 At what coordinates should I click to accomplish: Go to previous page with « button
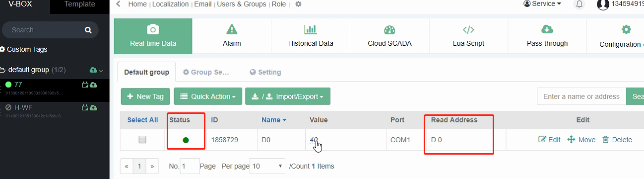[x=127, y=166]
